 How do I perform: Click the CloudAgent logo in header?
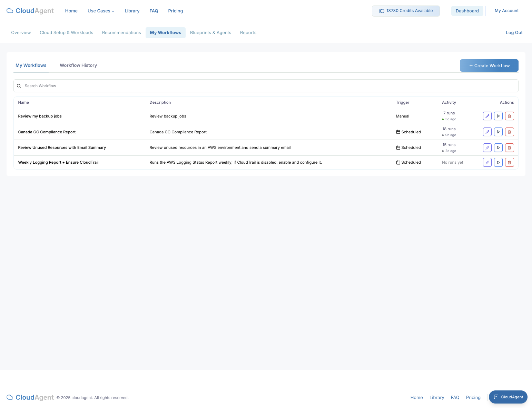[30, 11]
